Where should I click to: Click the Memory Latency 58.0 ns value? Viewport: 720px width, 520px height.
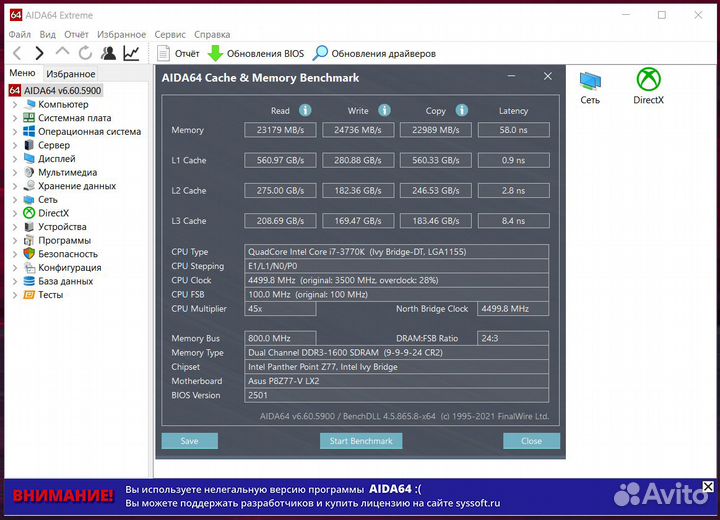513,130
